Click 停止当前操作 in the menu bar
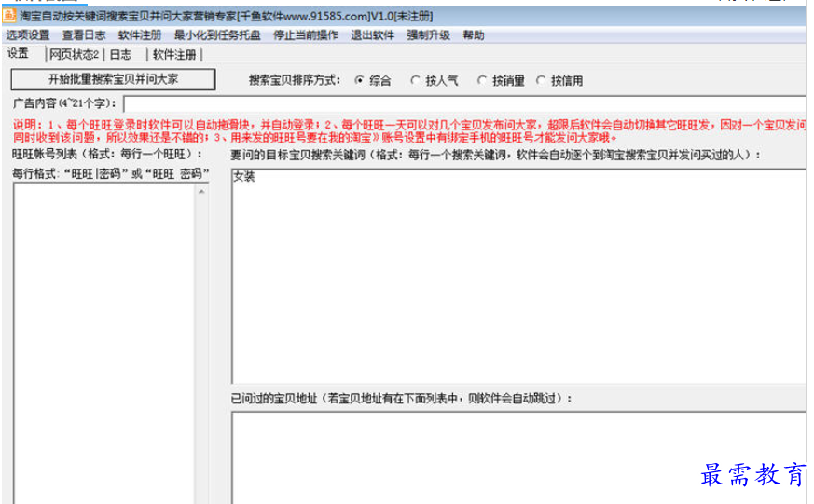 point(306,35)
